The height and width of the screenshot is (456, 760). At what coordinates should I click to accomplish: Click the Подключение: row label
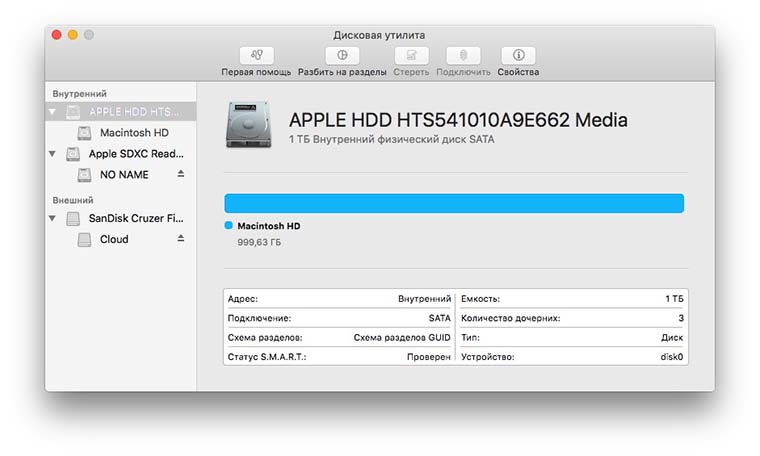pyautogui.click(x=259, y=318)
